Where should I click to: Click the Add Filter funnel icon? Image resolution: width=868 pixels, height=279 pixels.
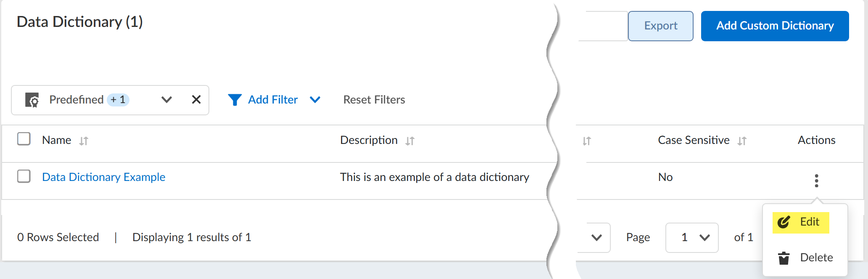235,100
